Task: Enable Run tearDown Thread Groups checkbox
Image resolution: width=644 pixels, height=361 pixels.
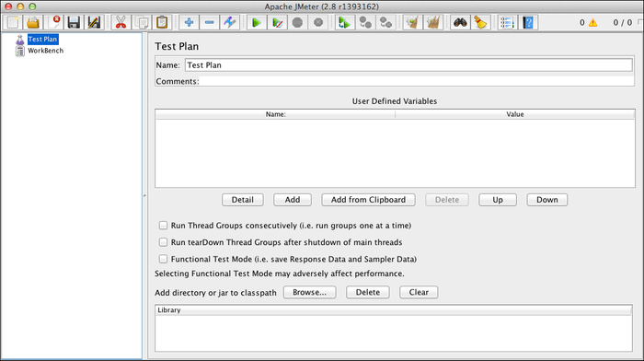Action: point(163,242)
